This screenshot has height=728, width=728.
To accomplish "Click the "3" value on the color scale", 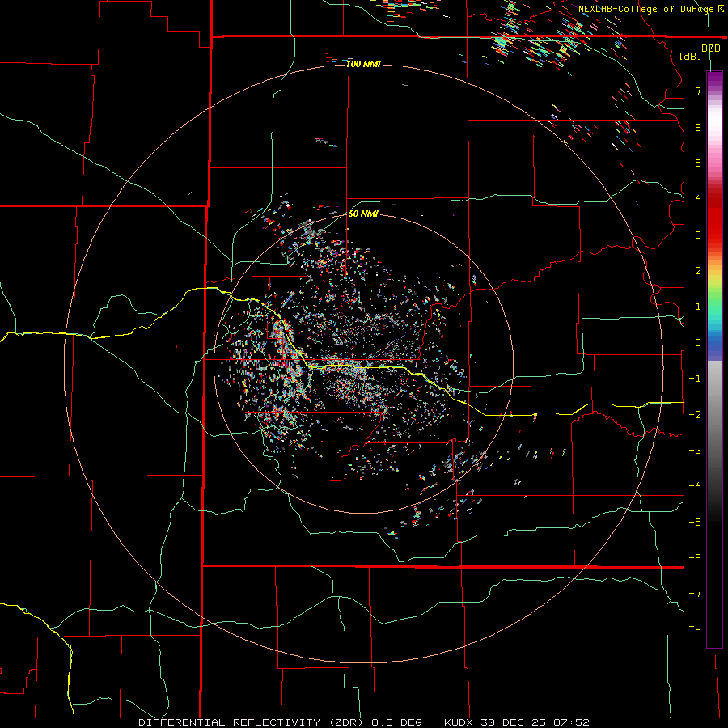I will click(698, 235).
